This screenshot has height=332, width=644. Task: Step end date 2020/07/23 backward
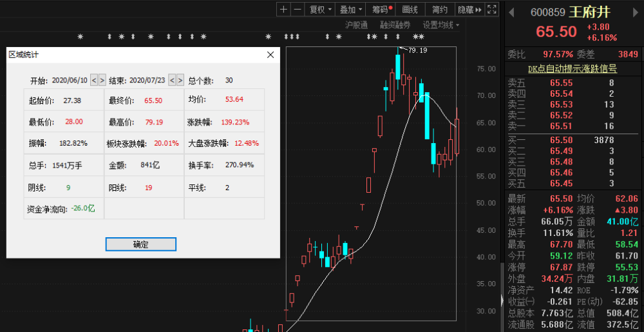pyautogui.click(x=172, y=80)
